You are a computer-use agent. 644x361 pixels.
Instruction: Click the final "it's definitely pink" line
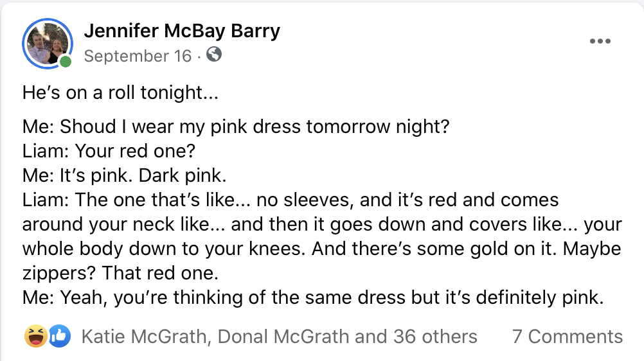click(x=313, y=298)
